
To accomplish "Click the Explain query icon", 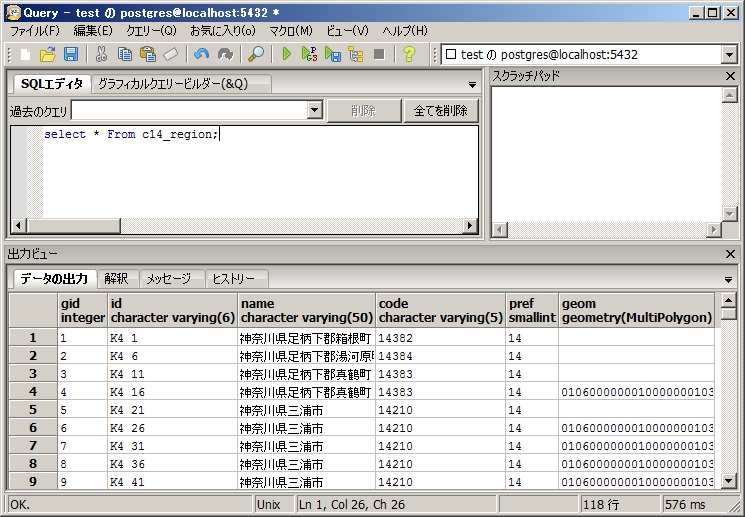I will coord(355,54).
